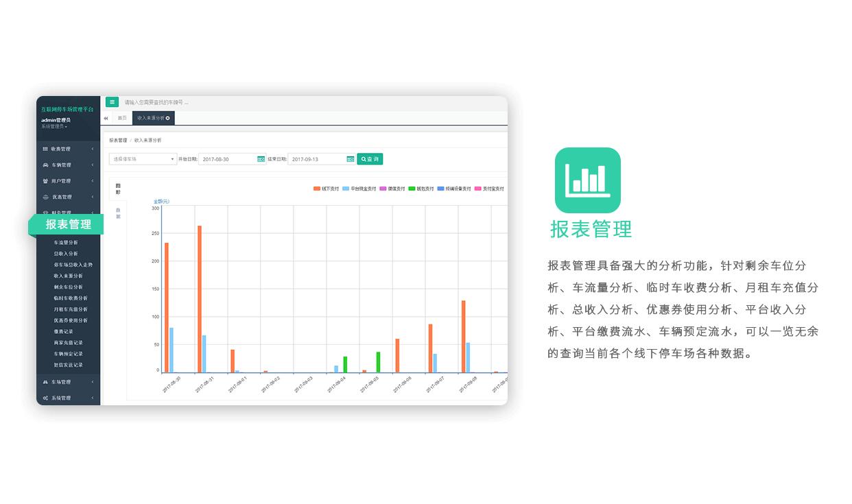Click the large green 报表管理 chart icon
Screen dimensions: 852x504
[587, 180]
